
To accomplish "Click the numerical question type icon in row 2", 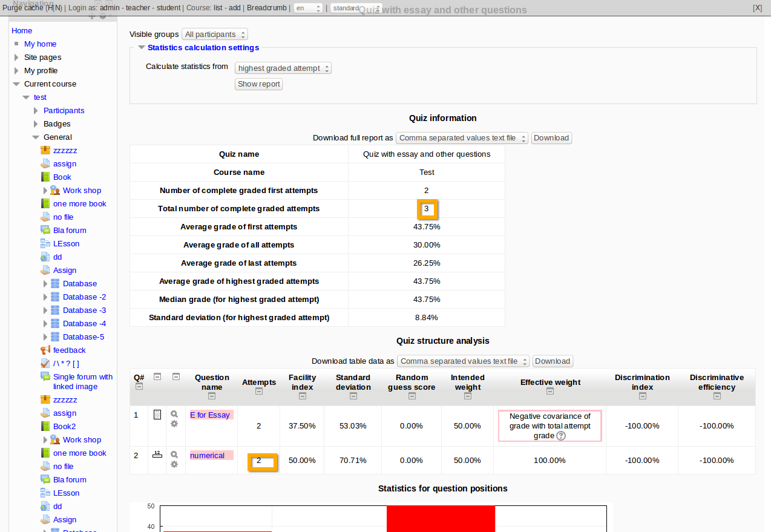I will click(x=157, y=454).
